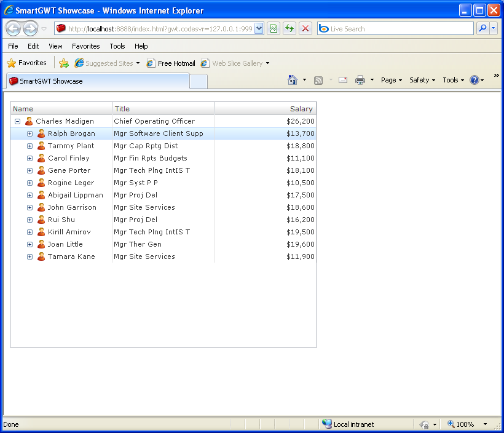Open the Web Slice Gallery link

point(235,63)
